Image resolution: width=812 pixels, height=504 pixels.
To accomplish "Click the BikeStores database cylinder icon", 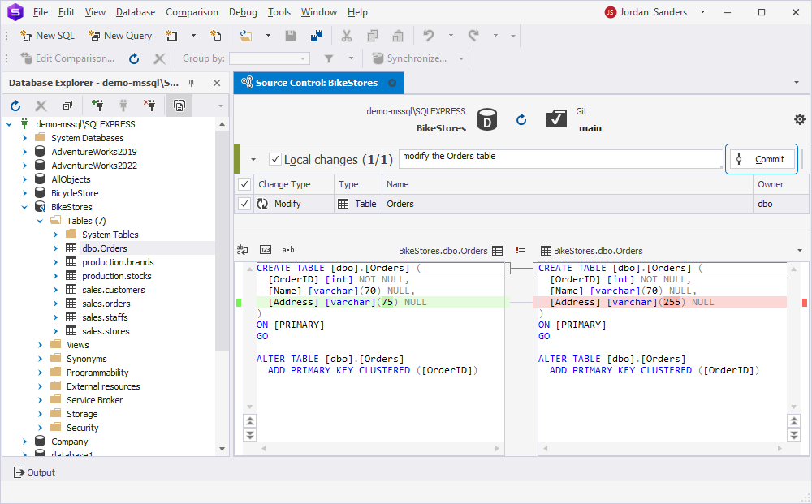I will point(486,119).
